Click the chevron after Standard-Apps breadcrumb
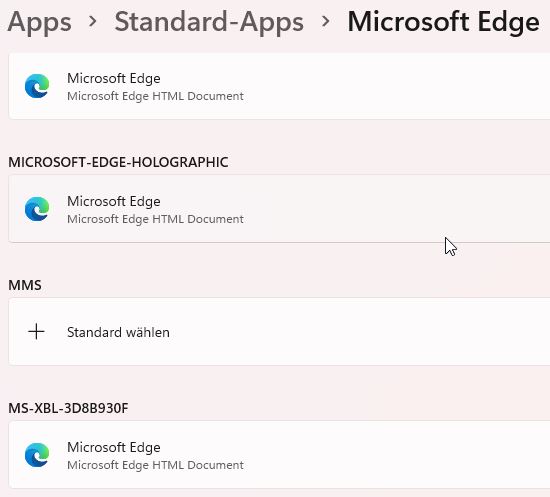The width and height of the screenshot is (550, 497). click(x=326, y=22)
